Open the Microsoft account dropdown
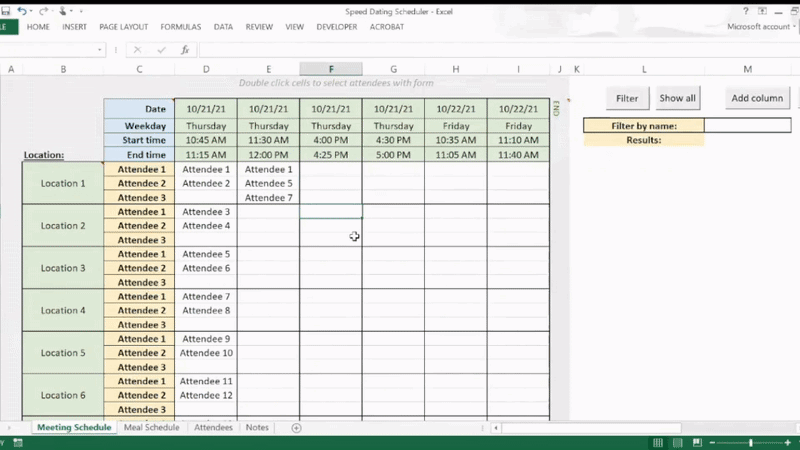This screenshot has height=450, width=800. click(x=761, y=27)
